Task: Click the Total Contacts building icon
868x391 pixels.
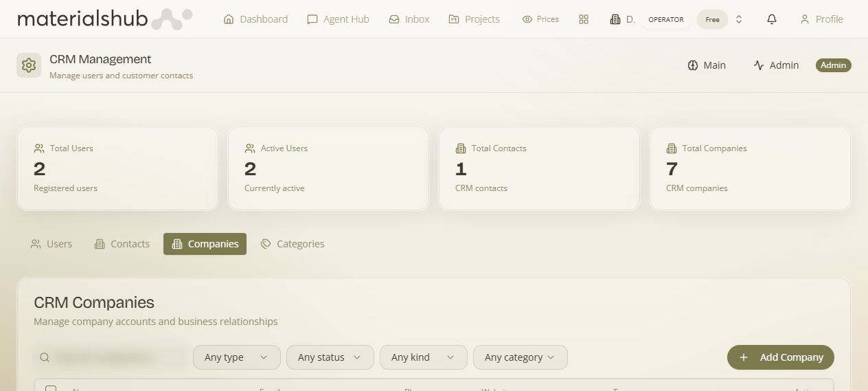Action: click(460, 148)
